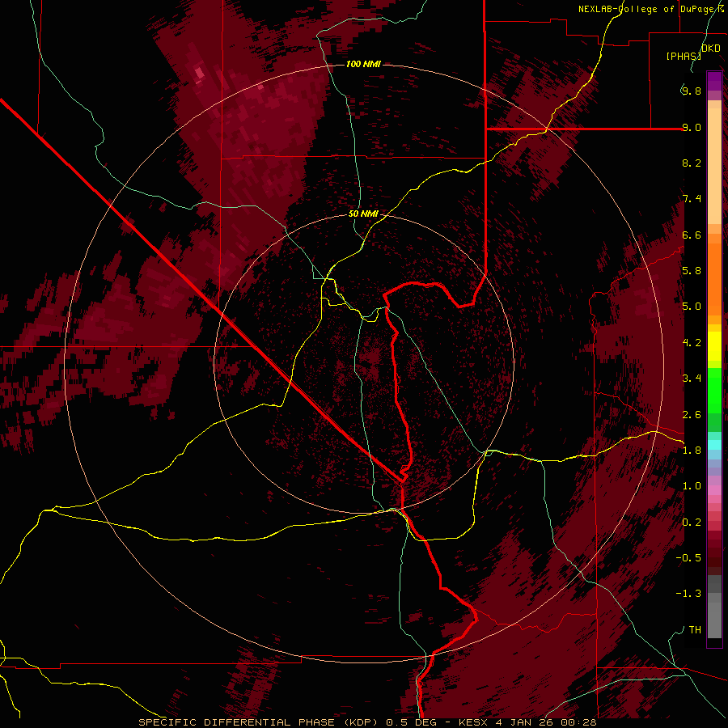Click the 1.8 scale label
The image size is (728, 728).
click(x=692, y=451)
